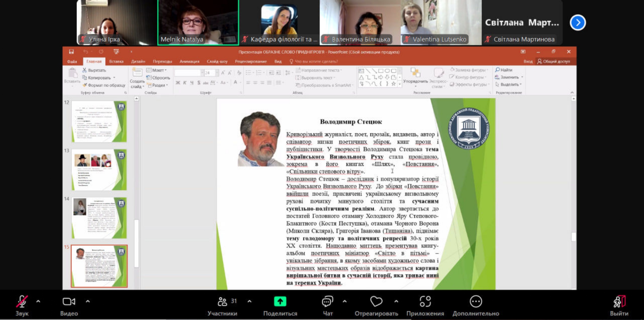The image size is (644, 320).
Task: Select Уляна Ірха video tile
Action: (117, 22)
